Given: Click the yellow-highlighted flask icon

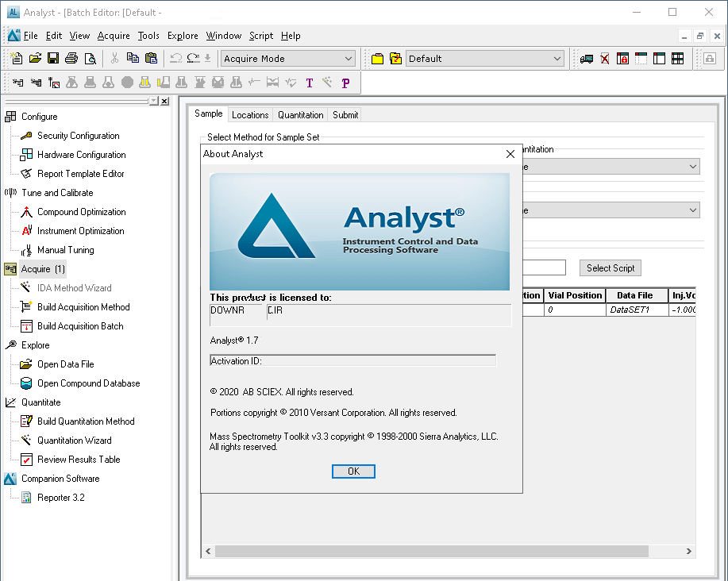Looking at the screenshot, I should click(144, 83).
